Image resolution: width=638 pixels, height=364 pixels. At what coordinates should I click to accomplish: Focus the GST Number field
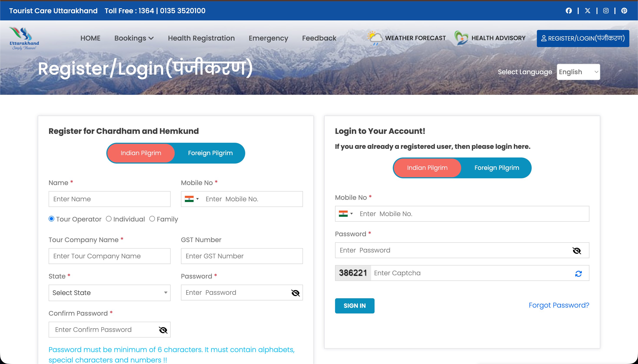click(x=242, y=256)
